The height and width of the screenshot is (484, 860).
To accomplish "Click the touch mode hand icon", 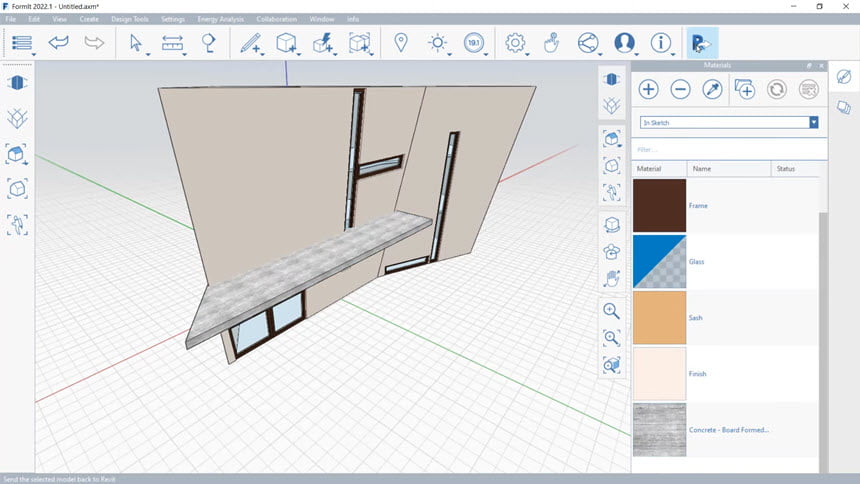I will point(551,42).
